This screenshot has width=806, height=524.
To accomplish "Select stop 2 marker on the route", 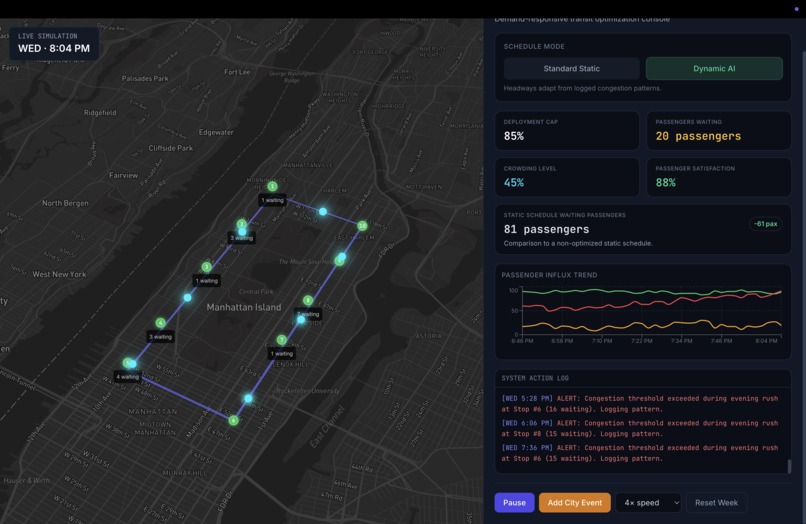I will point(242,224).
